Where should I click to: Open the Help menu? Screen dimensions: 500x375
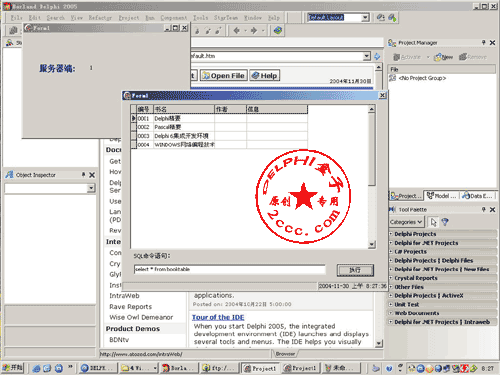click(274, 18)
